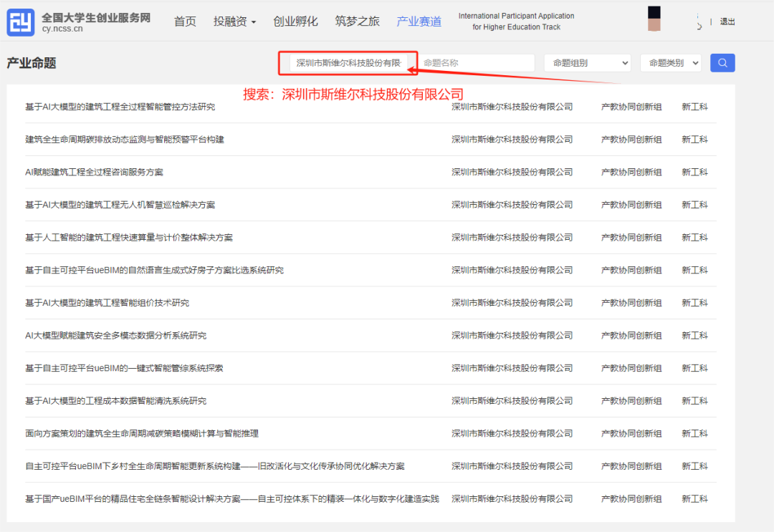This screenshot has width=774, height=532.
Task: Open AI大模型赋能建筑安全多模态数据分析系统研究
Action: click(116, 335)
